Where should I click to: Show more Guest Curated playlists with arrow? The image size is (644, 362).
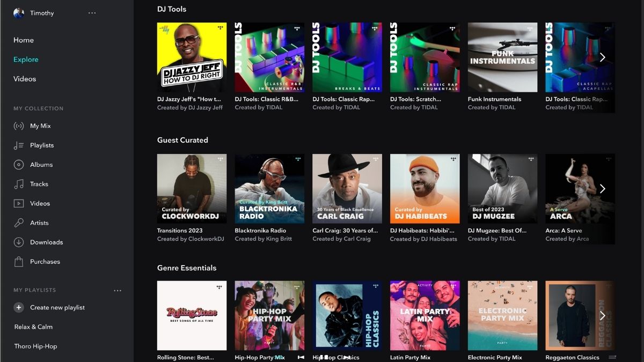(x=602, y=189)
